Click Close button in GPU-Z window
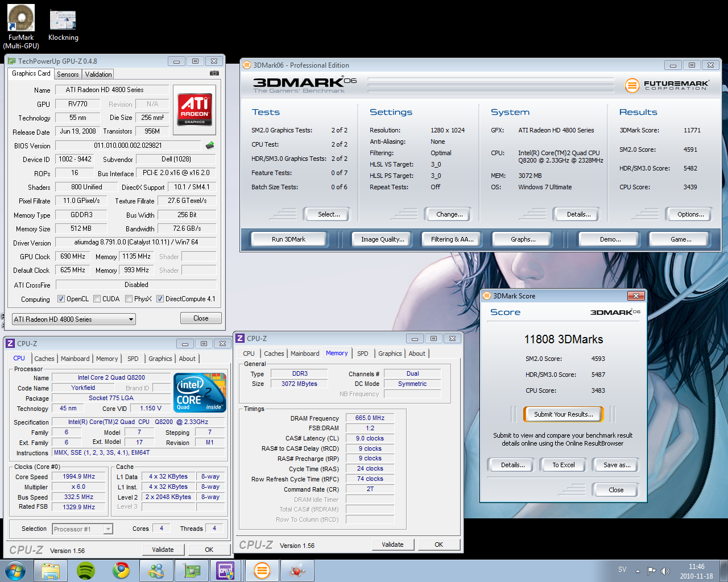Image resolution: width=728 pixels, height=582 pixels. point(201,318)
